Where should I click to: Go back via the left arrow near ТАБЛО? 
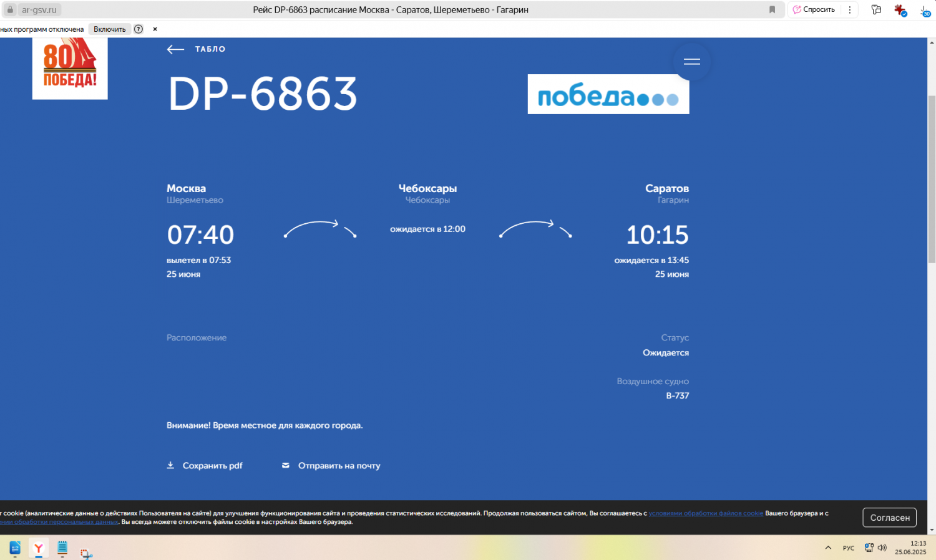[175, 49]
